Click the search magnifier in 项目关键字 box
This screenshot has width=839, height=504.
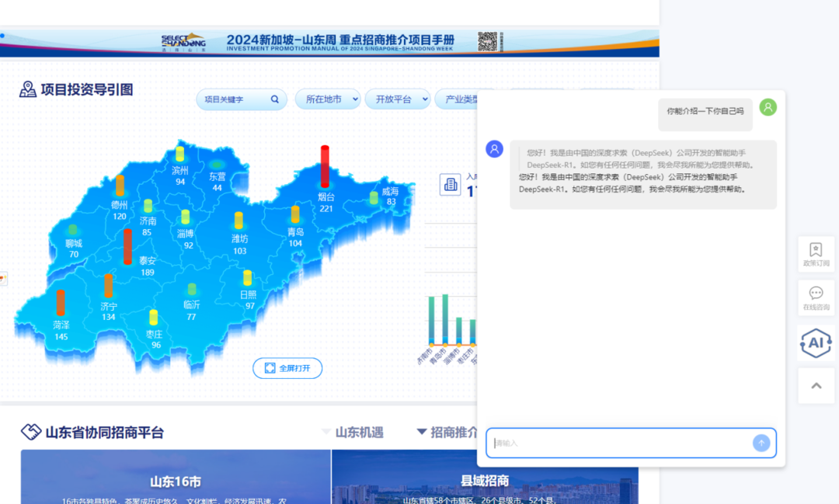pyautogui.click(x=275, y=99)
